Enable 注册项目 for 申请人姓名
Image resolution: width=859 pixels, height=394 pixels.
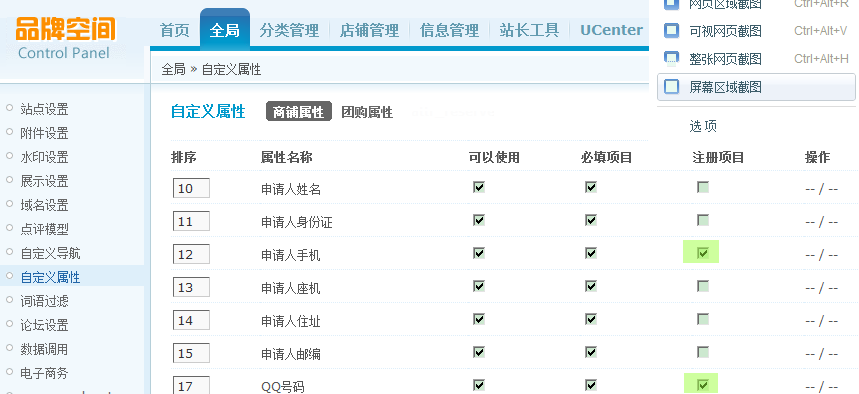pos(703,187)
